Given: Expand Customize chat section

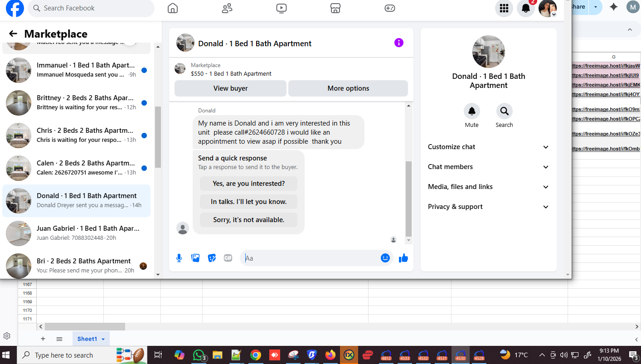Looking at the screenshot, I should pyautogui.click(x=488, y=147).
